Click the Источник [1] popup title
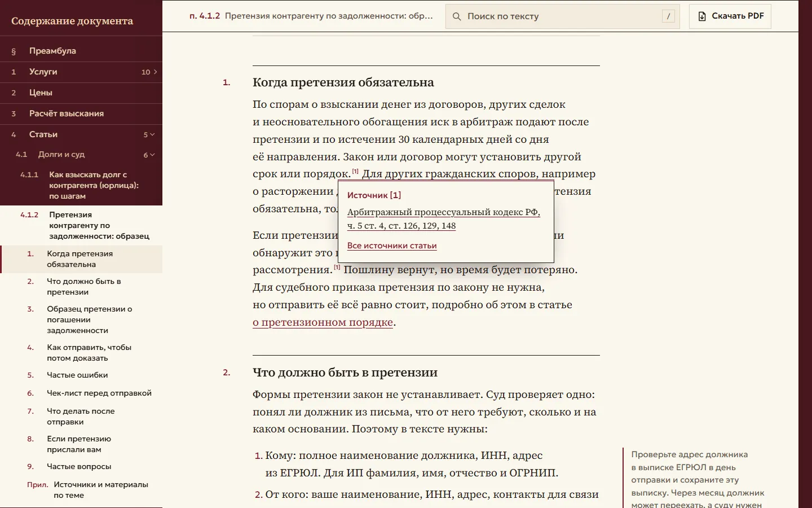This screenshot has width=812, height=508. pos(374,195)
